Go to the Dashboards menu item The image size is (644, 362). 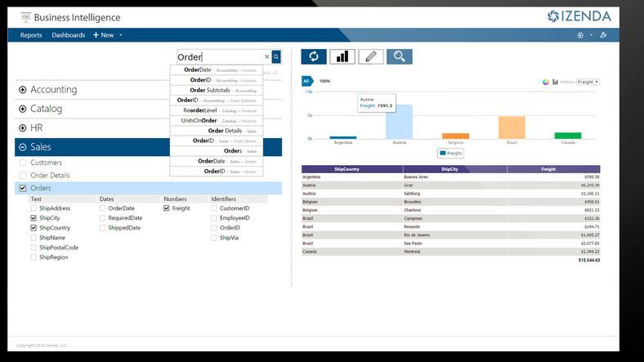click(68, 35)
